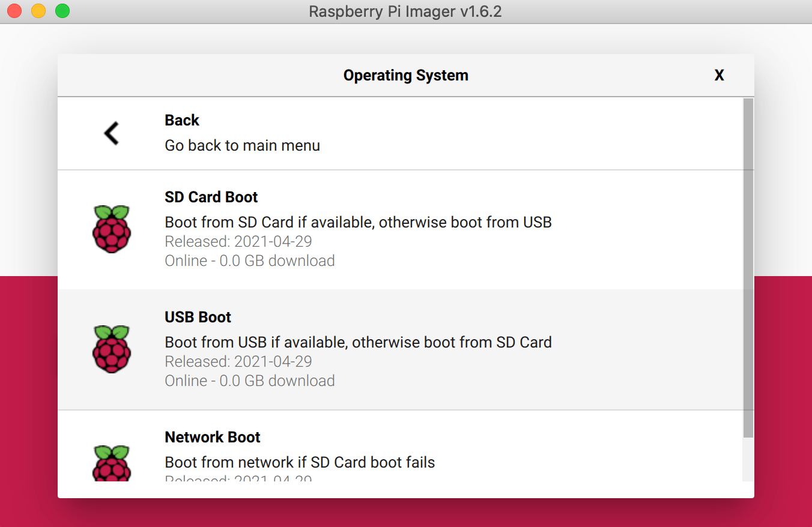Screen dimensions: 812x527
Task: Click release date under SD Card Boot
Action: (238, 242)
